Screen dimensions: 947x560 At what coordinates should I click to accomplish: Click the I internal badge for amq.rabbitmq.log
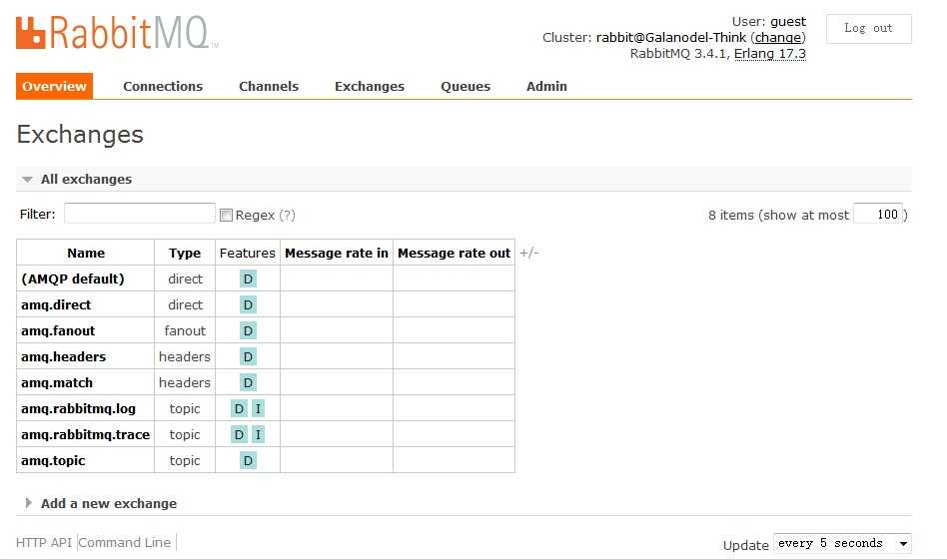point(258,408)
